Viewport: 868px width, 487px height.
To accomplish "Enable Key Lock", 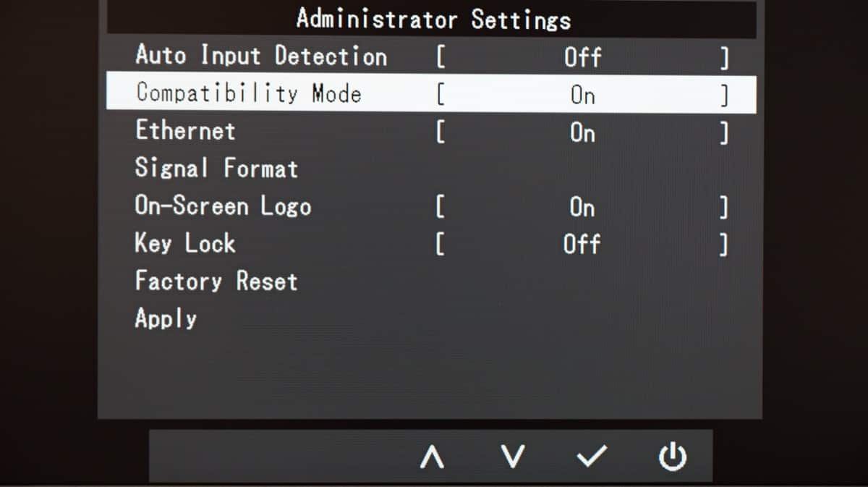I will pos(582,244).
